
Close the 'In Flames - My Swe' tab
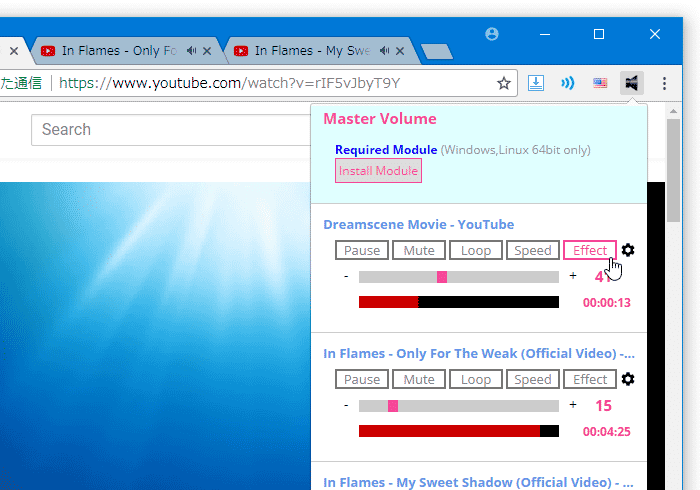point(400,51)
